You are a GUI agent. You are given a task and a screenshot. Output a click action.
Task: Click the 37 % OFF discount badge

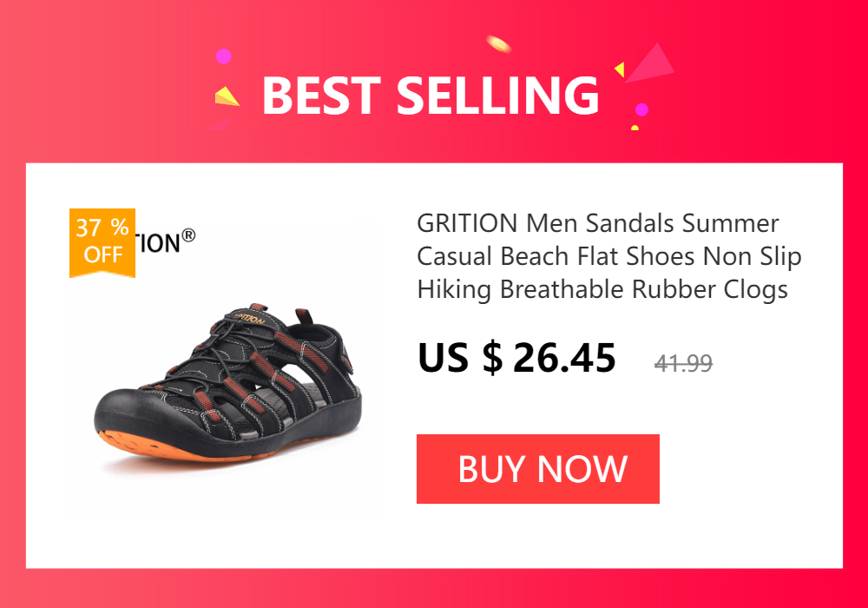(102, 242)
